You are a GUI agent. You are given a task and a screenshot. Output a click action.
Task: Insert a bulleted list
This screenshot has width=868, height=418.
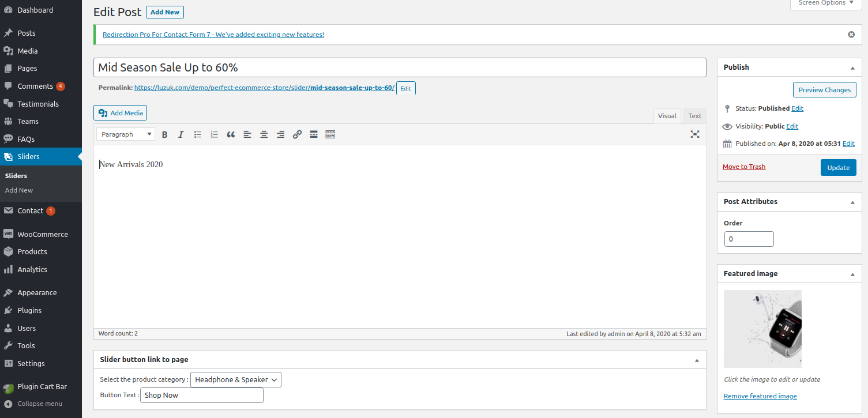click(197, 134)
